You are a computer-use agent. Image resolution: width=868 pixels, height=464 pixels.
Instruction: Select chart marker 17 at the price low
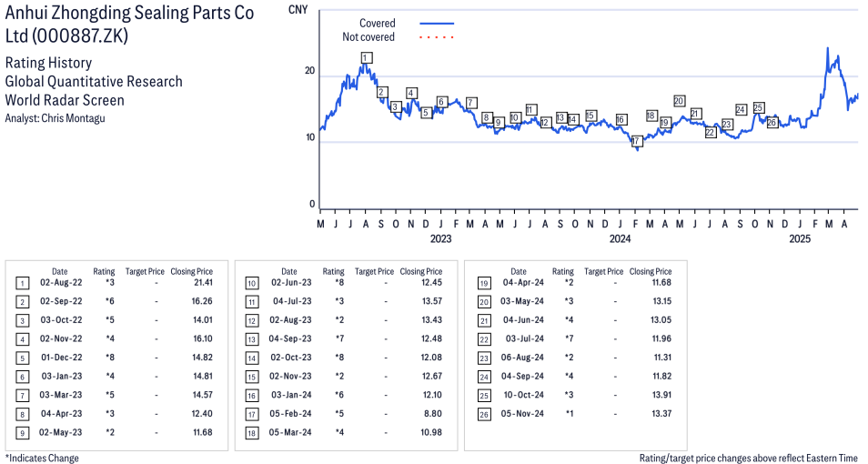(x=636, y=141)
